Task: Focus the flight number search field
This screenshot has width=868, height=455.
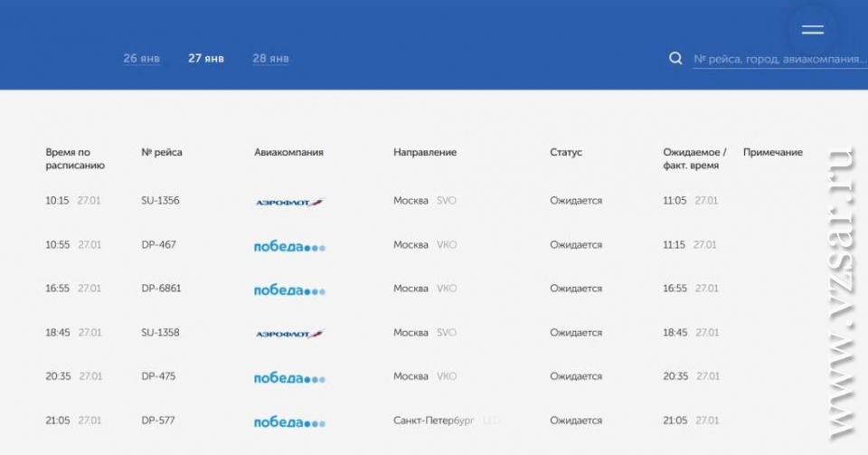Action: coord(778,60)
